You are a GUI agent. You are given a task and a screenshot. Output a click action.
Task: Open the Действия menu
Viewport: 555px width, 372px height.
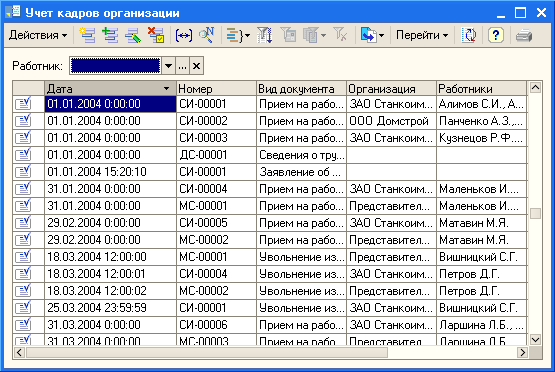tap(38, 35)
